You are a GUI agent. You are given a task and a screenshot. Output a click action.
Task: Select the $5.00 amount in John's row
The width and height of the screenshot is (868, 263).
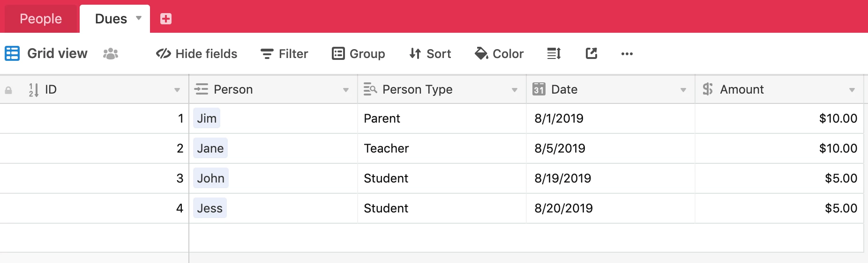[779, 178]
